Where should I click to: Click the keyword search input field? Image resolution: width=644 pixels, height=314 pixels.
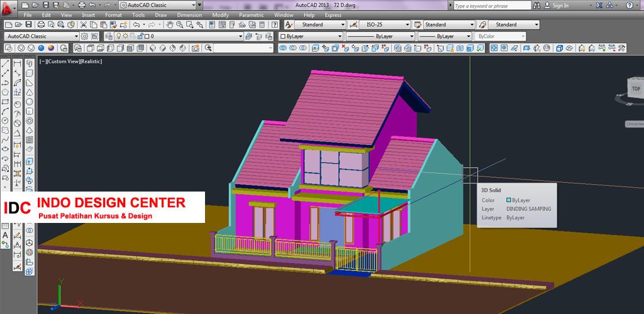[492, 5]
